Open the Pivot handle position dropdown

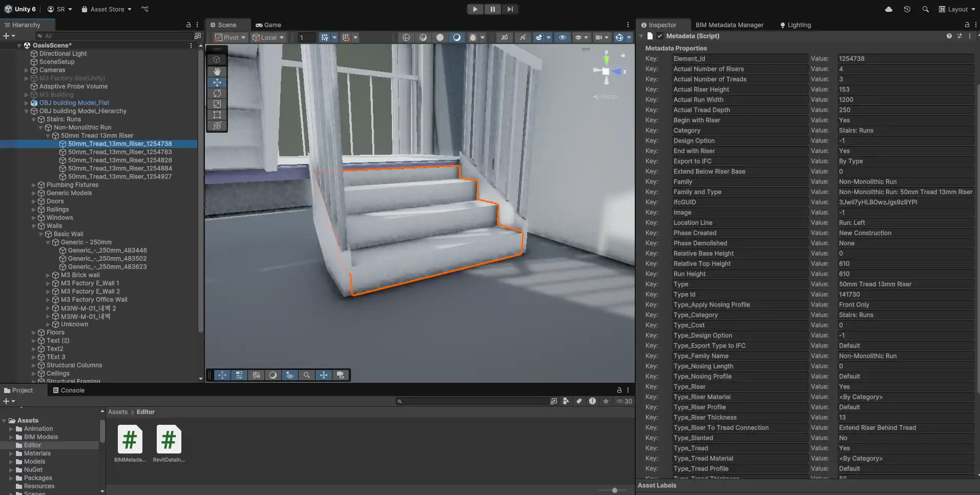pyautogui.click(x=231, y=37)
